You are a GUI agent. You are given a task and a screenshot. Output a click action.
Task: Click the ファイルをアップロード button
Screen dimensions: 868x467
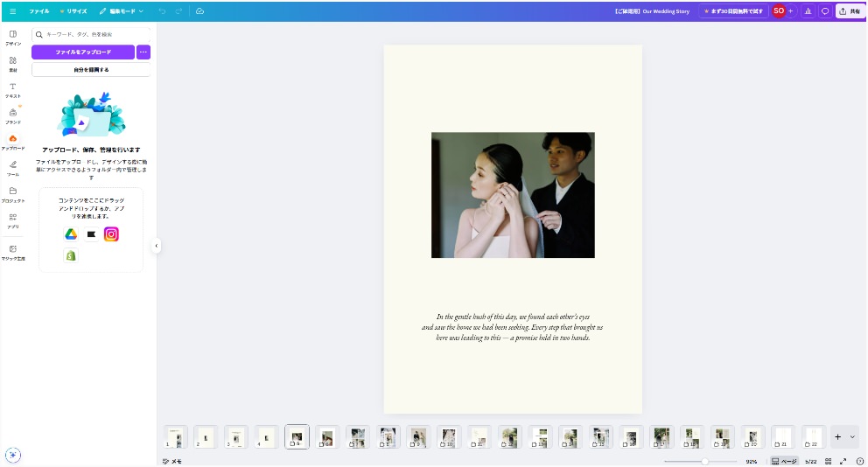click(83, 52)
